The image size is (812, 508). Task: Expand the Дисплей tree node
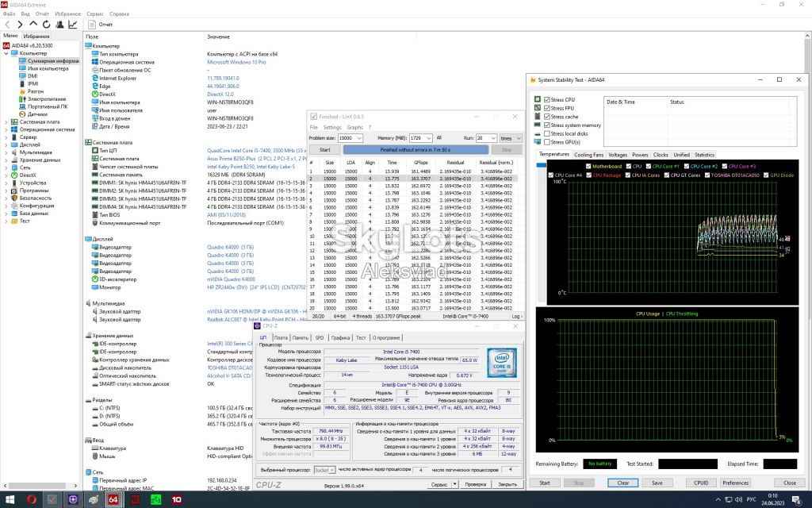[6, 144]
